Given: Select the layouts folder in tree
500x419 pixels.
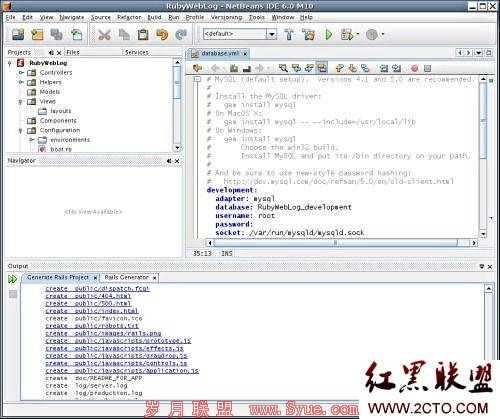Looking at the screenshot, I should 61,111.
